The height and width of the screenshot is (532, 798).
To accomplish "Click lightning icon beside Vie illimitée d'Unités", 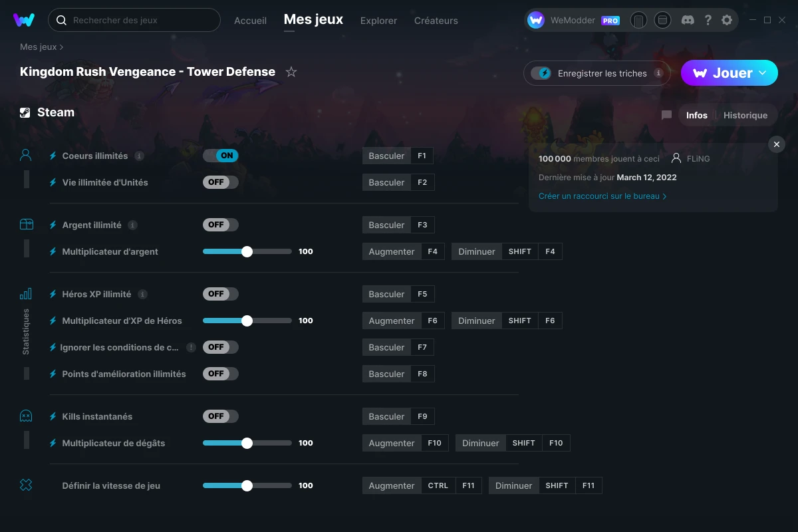I will pos(53,182).
